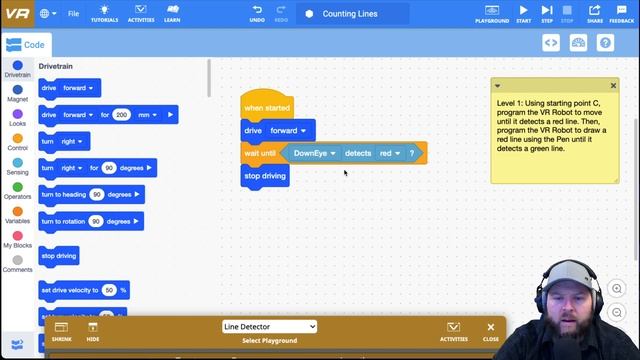Open Activities in the playground window bar

(x=453, y=332)
